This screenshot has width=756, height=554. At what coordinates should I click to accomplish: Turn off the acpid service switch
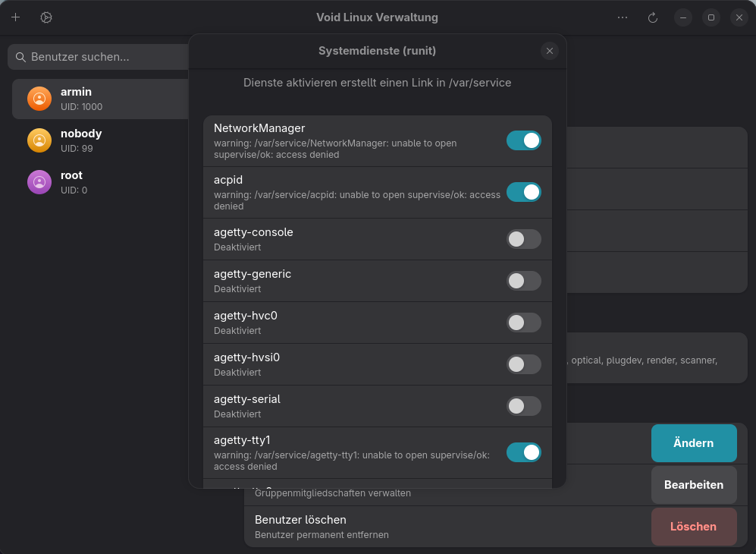[523, 192]
